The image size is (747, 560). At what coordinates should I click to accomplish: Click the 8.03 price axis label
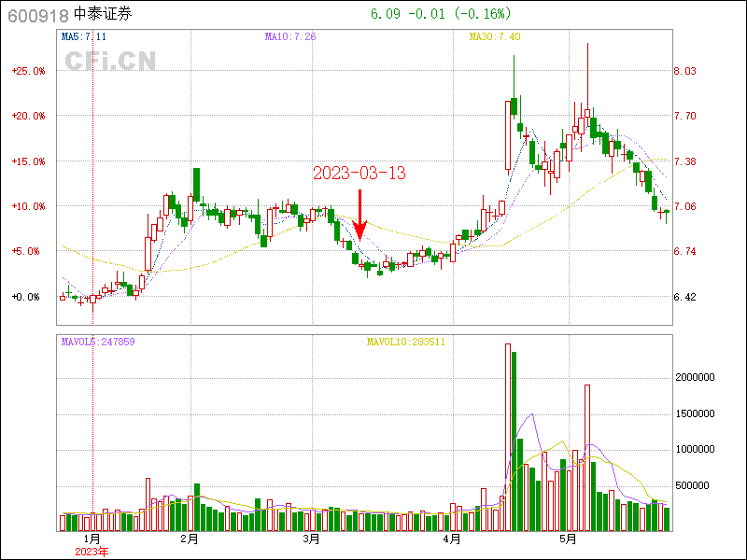point(685,72)
